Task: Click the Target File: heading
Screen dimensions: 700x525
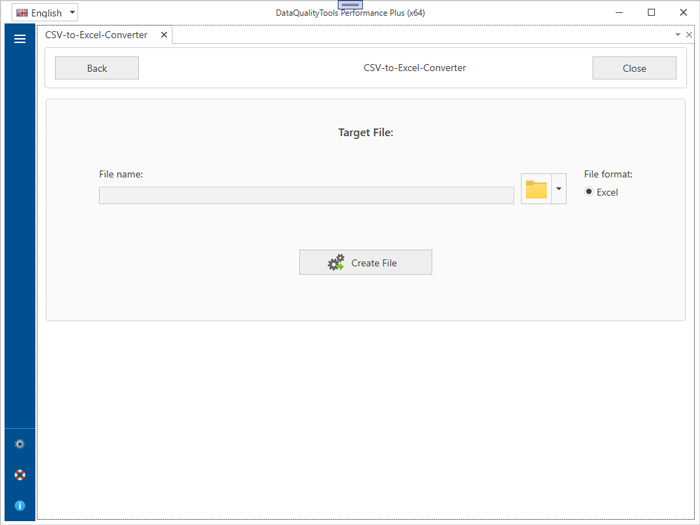Action: pos(366,133)
